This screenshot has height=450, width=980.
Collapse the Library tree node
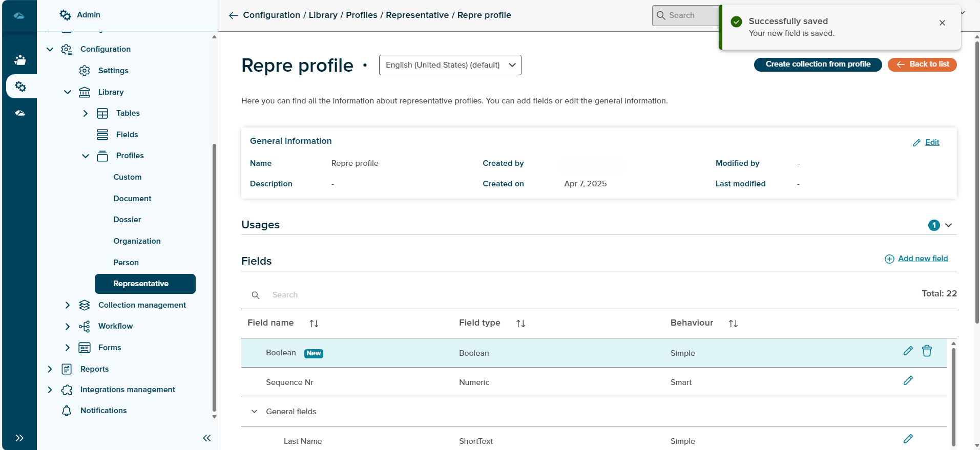(x=68, y=92)
